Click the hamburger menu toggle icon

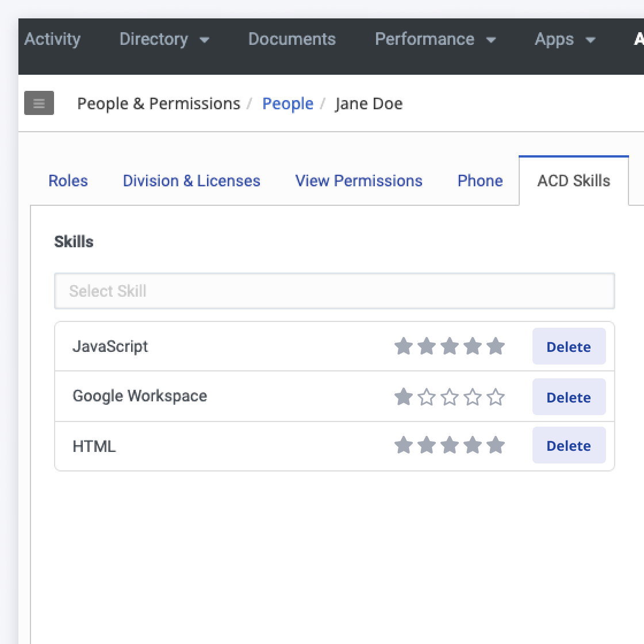(x=39, y=103)
